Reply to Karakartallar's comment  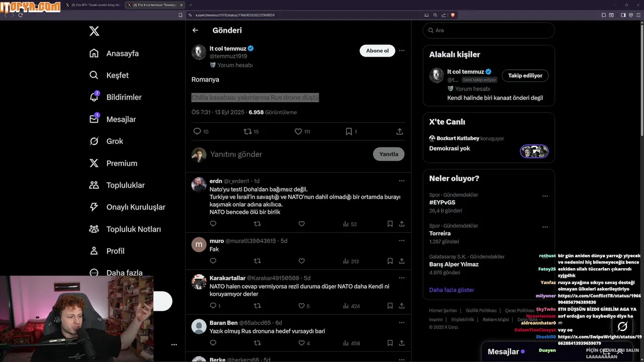click(x=214, y=306)
